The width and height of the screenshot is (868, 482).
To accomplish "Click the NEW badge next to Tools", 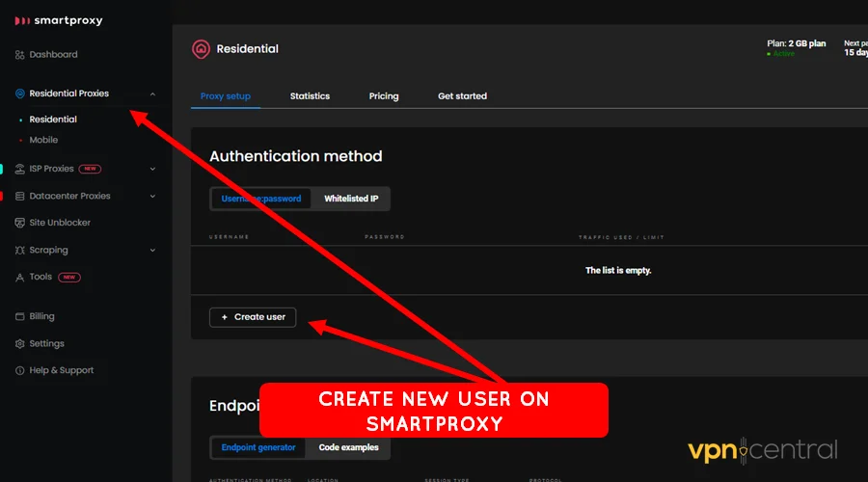I will click(69, 278).
